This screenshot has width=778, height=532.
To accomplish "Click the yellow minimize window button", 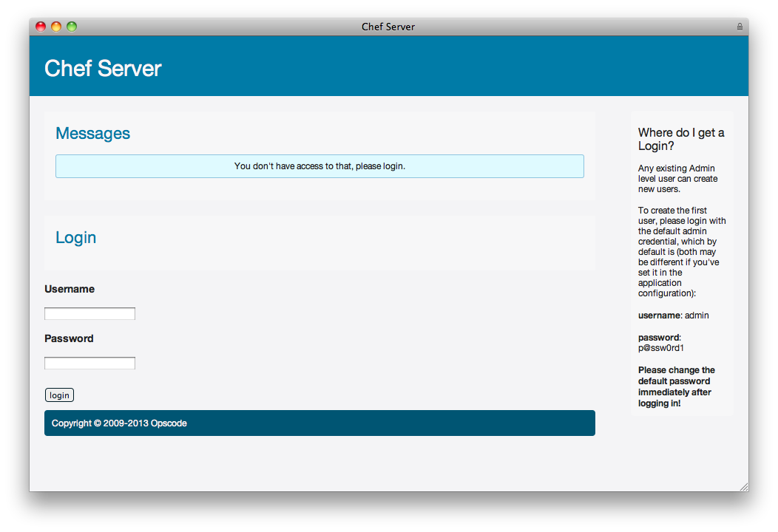I will click(55, 26).
